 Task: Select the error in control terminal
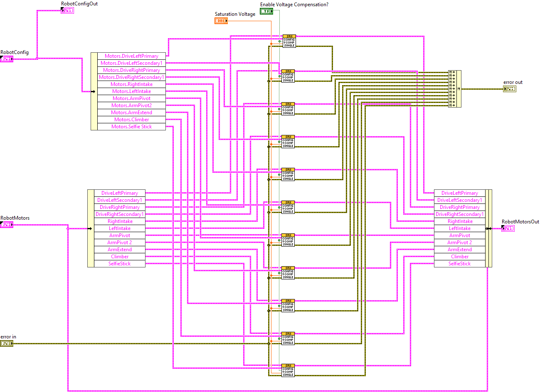[7, 343]
